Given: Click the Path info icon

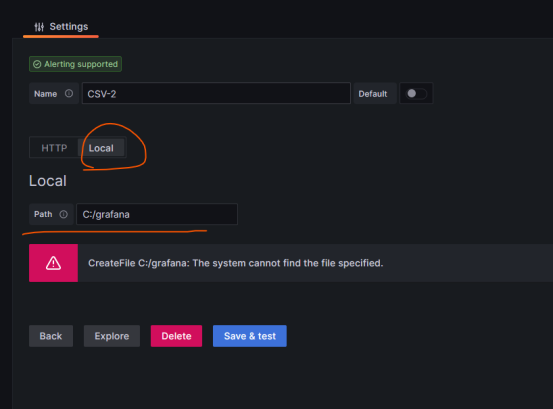Looking at the screenshot, I should pos(63,214).
